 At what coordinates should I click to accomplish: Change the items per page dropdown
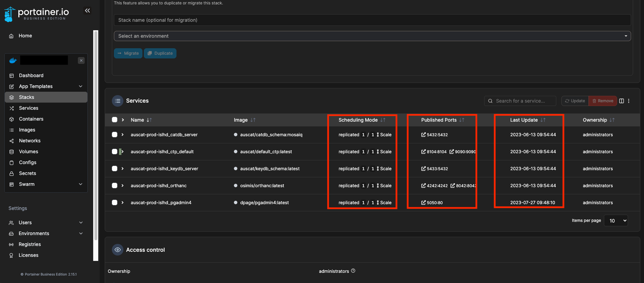click(616, 220)
